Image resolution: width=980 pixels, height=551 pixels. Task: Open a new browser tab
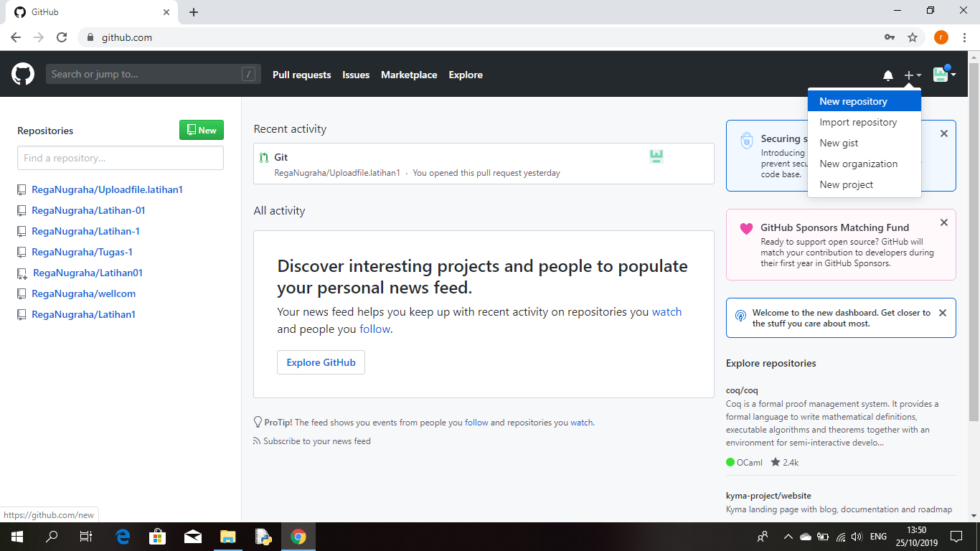click(194, 12)
